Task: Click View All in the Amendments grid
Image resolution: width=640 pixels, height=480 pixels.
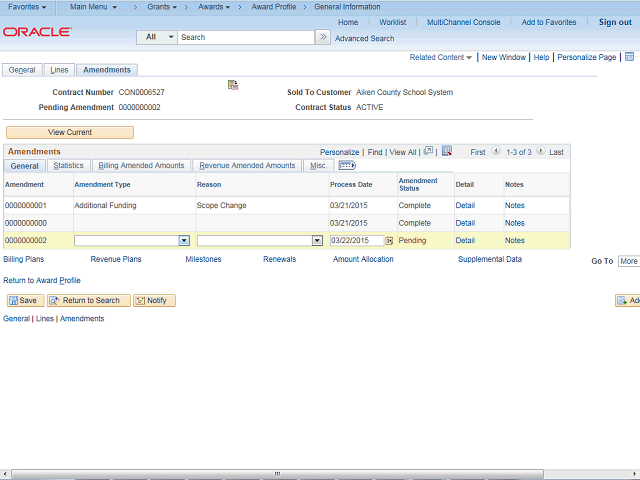Action: pyautogui.click(x=402, y=152)
